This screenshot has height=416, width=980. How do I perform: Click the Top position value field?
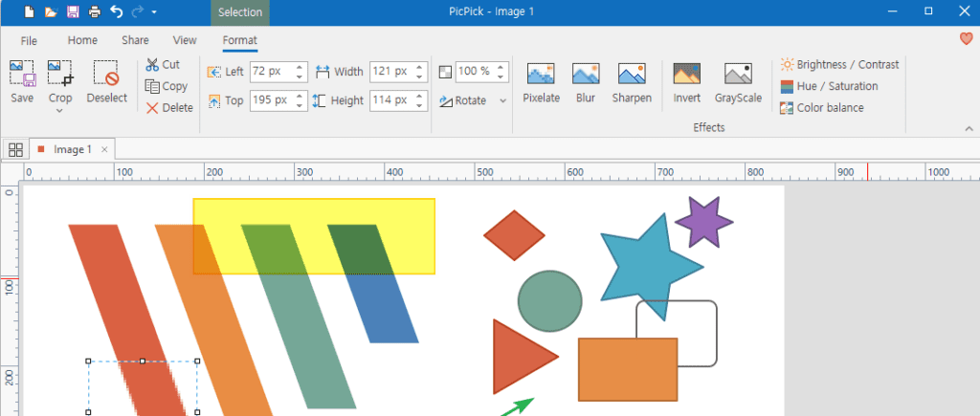coord(271,100)
